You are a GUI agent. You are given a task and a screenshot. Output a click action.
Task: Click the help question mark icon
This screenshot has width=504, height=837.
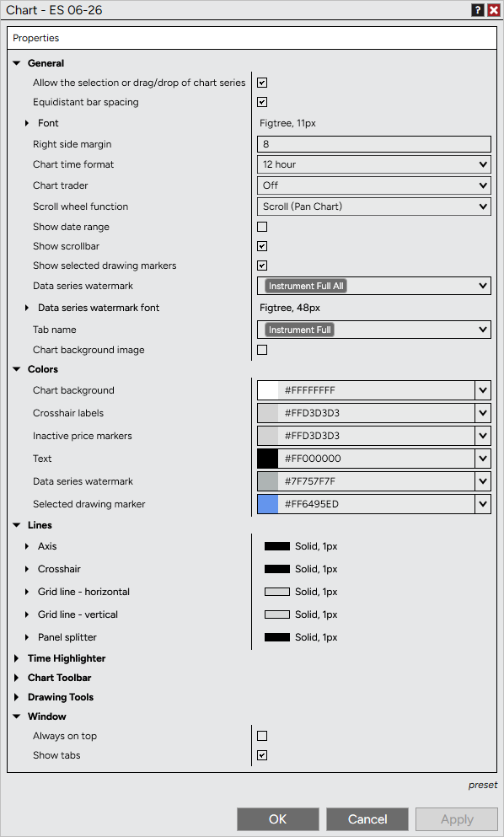click(477, 10)
